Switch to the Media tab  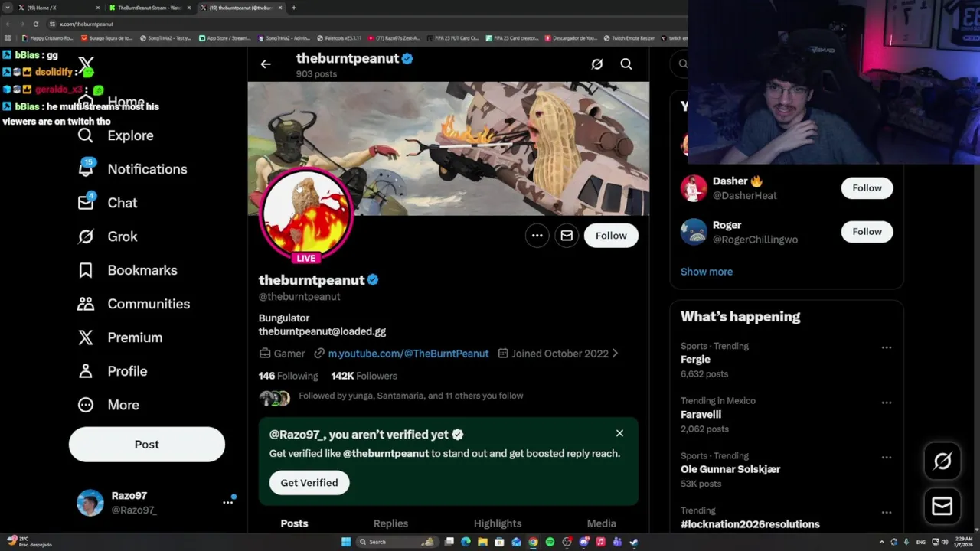click(601, 523)
